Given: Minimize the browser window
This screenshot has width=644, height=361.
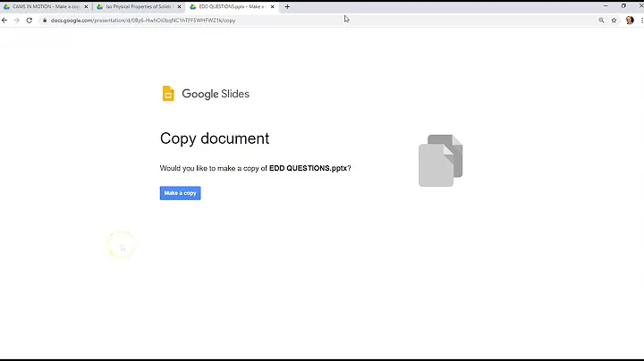Looking at the screenshot, I should (606, 5).
